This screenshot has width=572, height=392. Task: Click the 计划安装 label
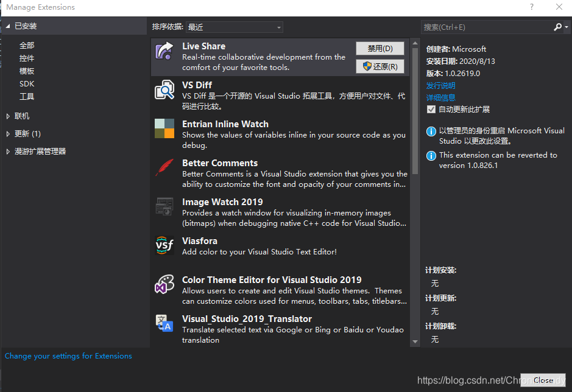[440, 270]
